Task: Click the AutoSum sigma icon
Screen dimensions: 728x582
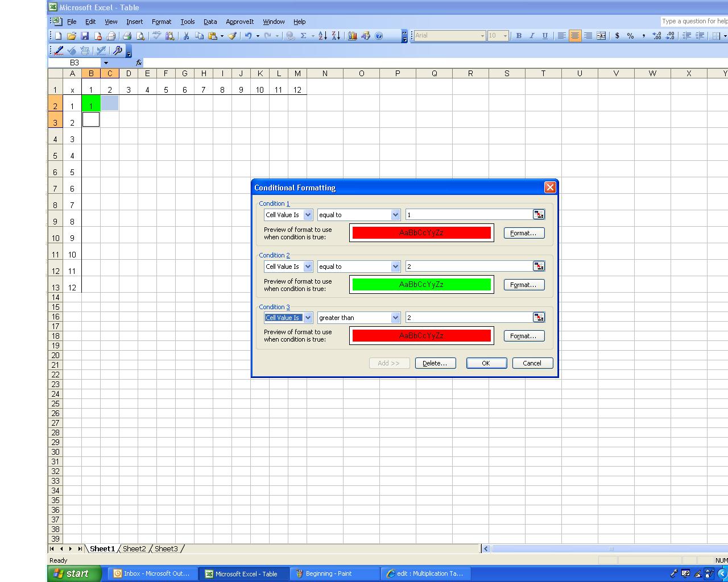Action: (x=303, y=36)
